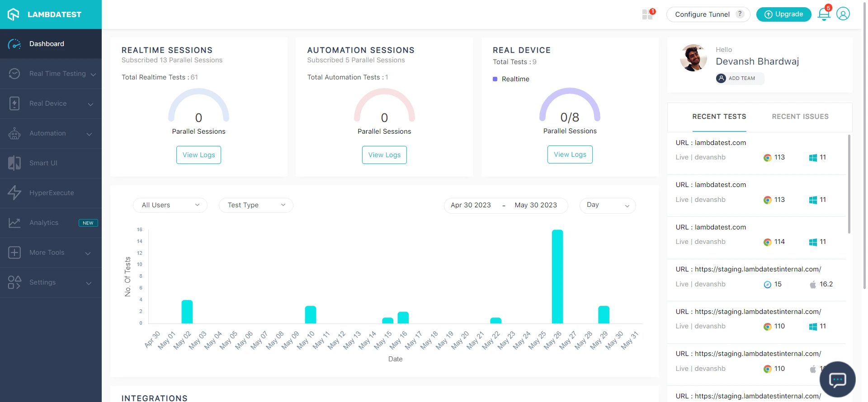Click the Smart UI compare icon
Viewport: 868px width, 402px height.
coord(14,163)
